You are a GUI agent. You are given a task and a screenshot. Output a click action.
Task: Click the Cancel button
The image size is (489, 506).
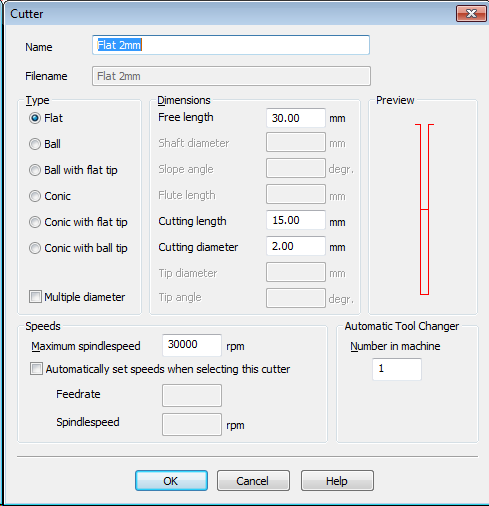point(253,481)
